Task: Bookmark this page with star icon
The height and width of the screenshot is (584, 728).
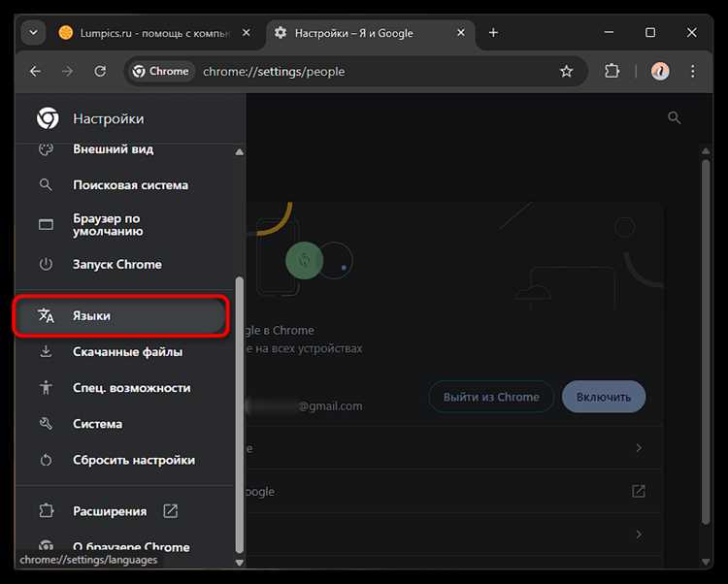Action: (566, 72)
